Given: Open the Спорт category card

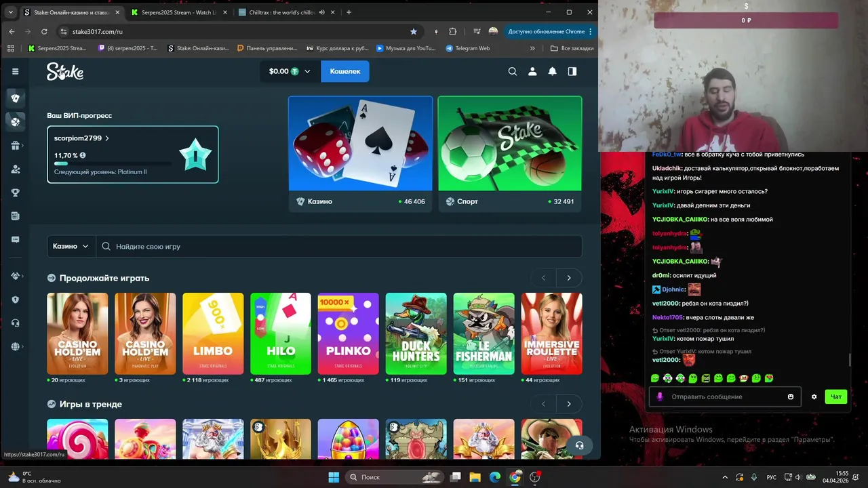Looking at the screenshot, I should [x=510, y=154].
